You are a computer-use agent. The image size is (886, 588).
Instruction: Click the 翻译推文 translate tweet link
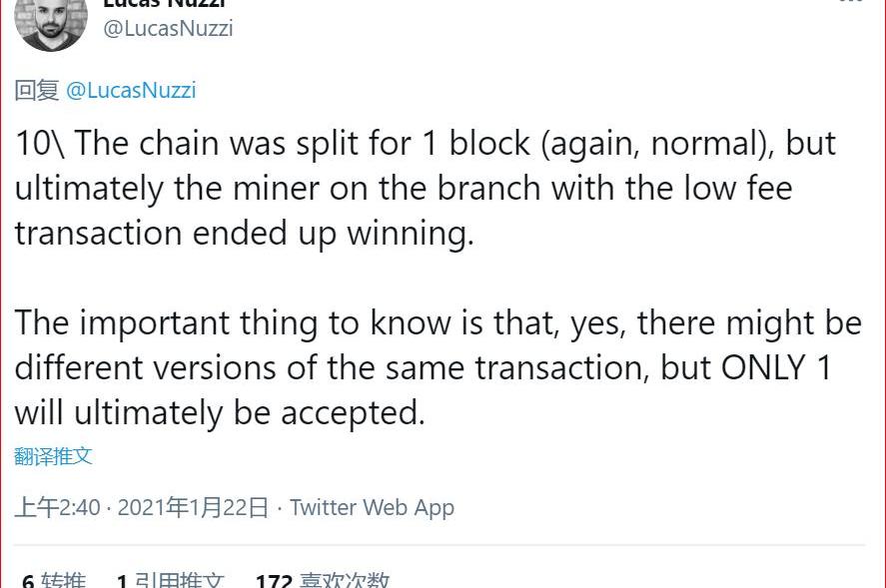click(x=53, y=456)
